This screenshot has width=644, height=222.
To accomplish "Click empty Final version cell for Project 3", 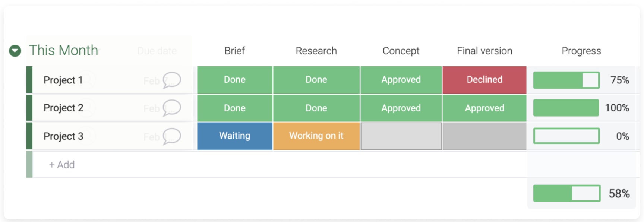I will (484, 136).
